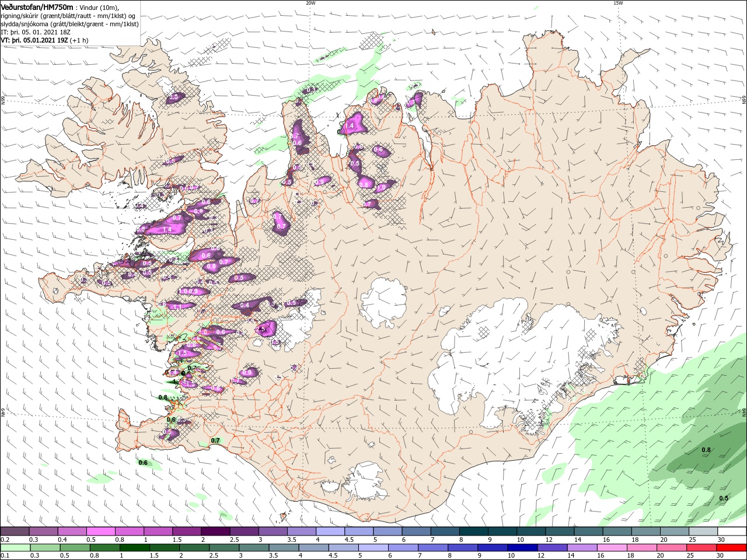Pick lightest green rain swatch between 0.1 and 0.3
This screenshot has height=560, width=747.
15,548
